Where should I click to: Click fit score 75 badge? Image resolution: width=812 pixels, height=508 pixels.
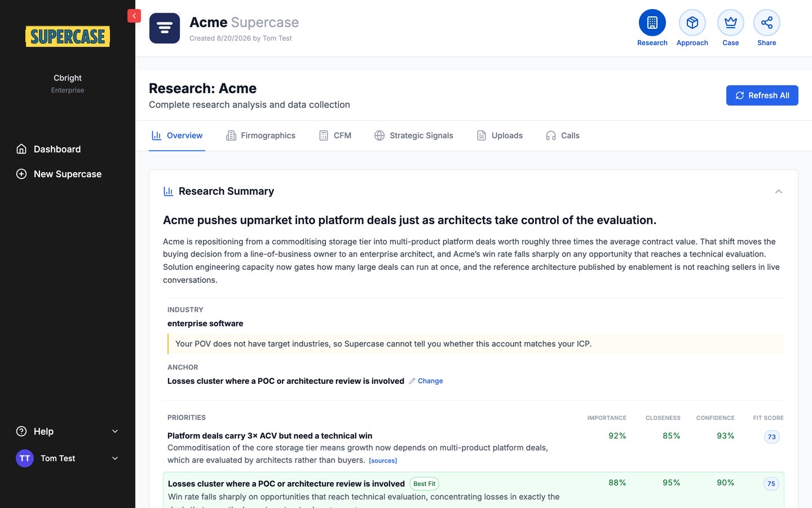pos(771,484)
